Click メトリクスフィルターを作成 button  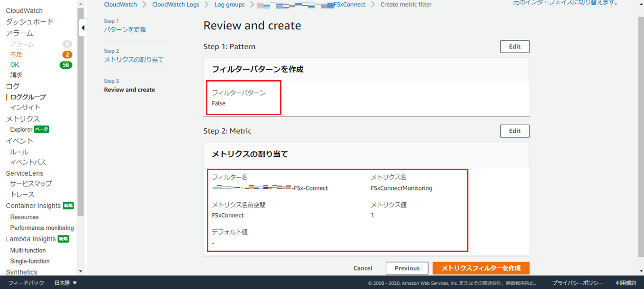pyautogui.click(x=481, y=268)
